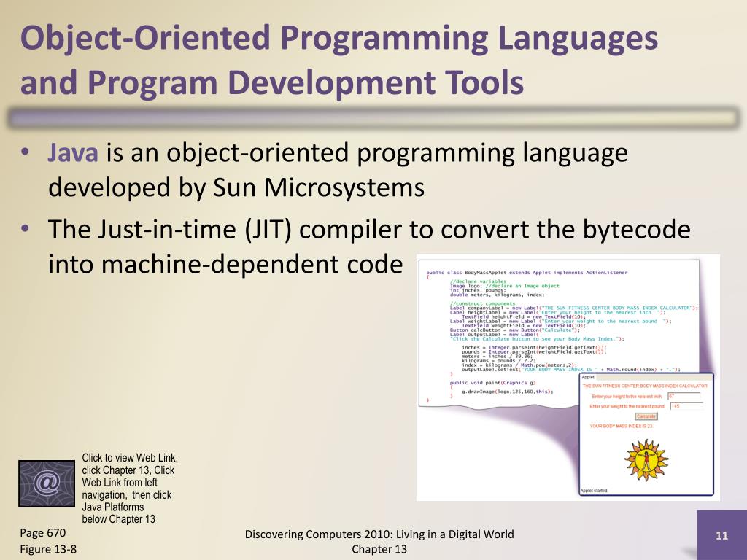Image resolution: width=747 pixels, height=560 pixels.
Task: Click 'YOUR BODY MASS INDEX IS 23' result
Action: tap(621, 426)
